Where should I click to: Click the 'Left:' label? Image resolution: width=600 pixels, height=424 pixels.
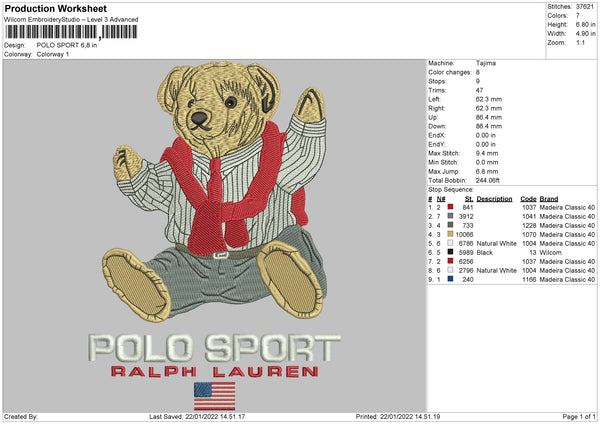coord(434,99)
